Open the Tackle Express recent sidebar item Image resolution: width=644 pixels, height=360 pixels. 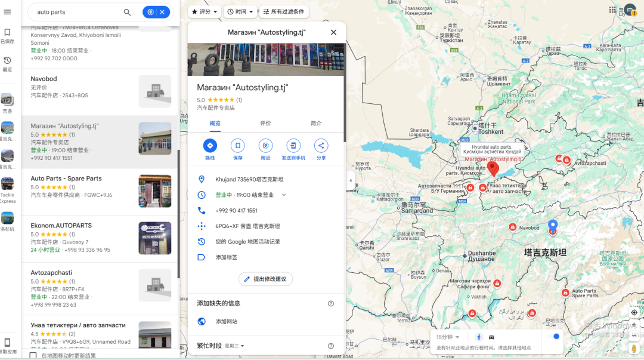[x=7, y=190]
